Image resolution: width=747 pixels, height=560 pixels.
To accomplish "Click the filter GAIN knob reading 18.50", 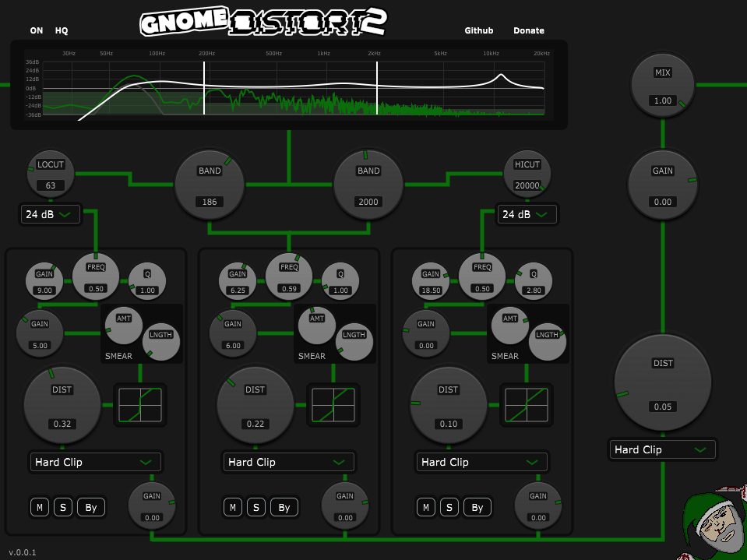I will pyautogui.click(x=430, y=281).
